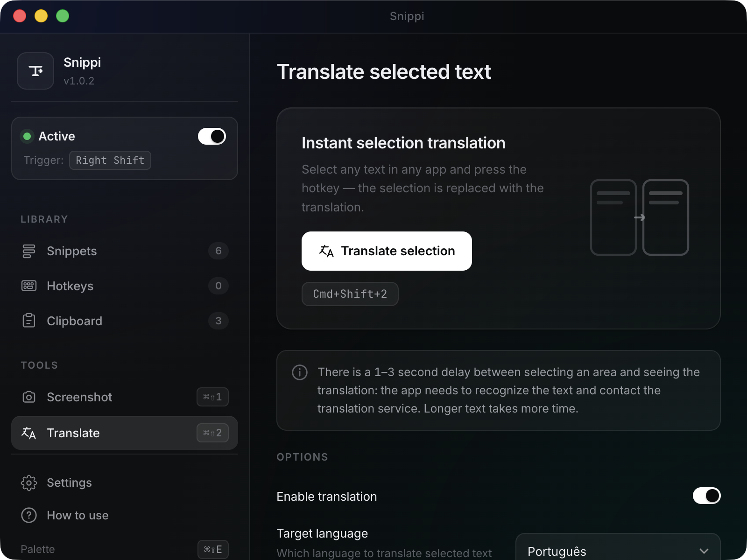Click the TOOLS section header
Image resolution: width=747 pixels, height=560 pixels.
39,365
